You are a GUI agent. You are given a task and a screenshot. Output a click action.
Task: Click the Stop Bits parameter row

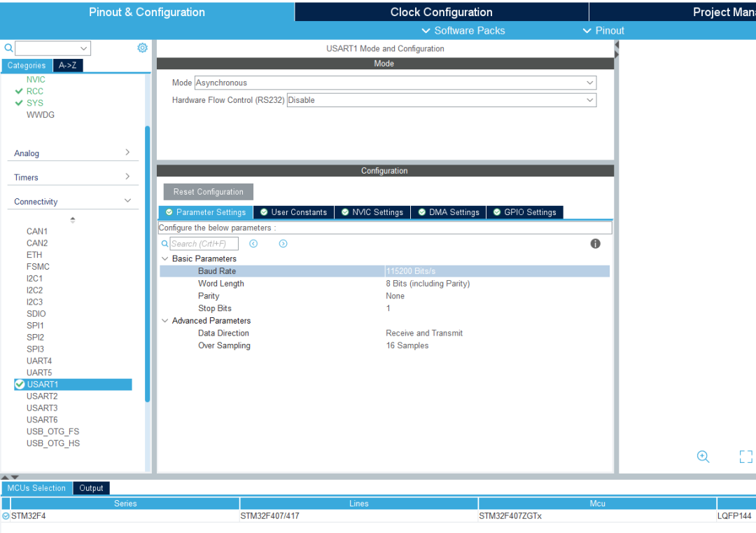click(385, 308)
